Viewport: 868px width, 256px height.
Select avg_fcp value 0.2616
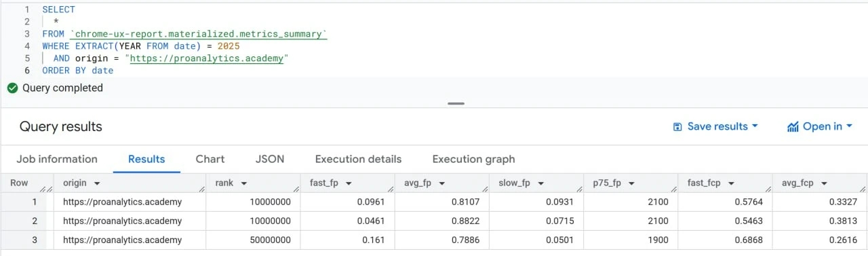(819, 240)
